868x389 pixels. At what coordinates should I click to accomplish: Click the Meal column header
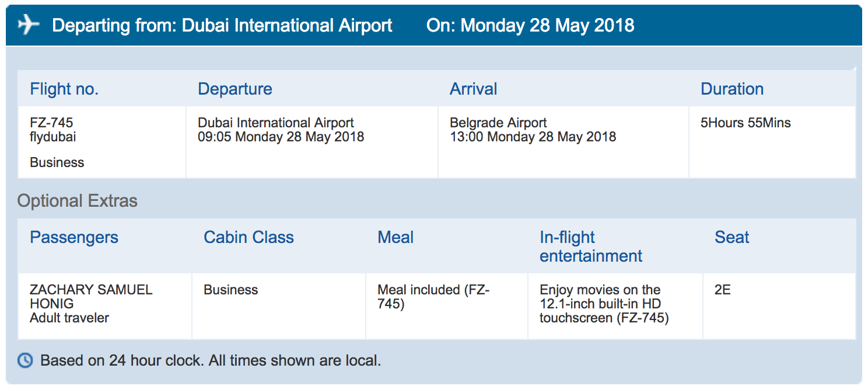[395, 237]
